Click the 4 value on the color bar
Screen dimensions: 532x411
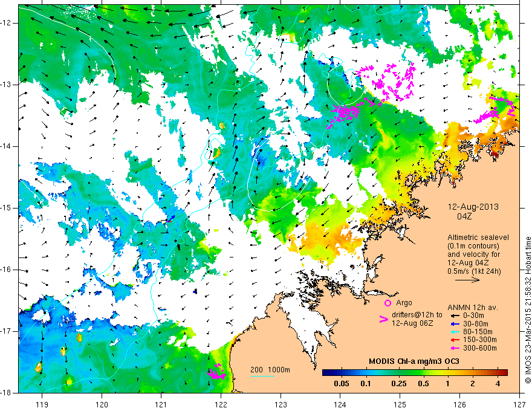[x=498, y=384]
